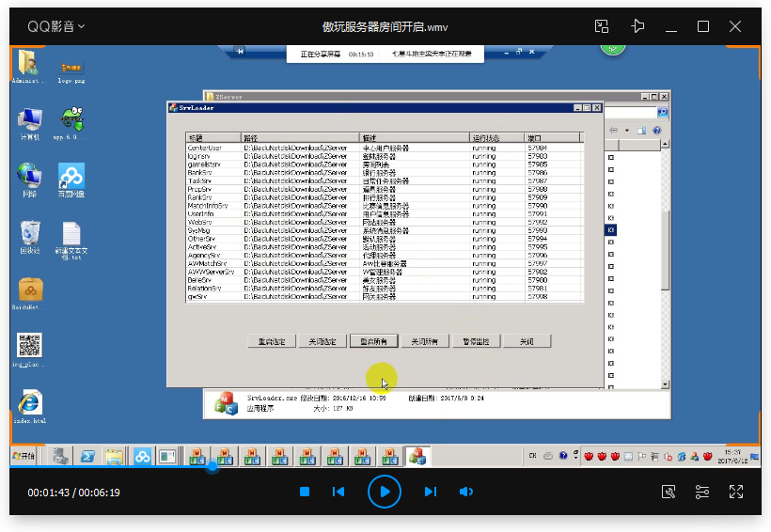
Task: Sort the list by the 运行状态 column header
Action: pyautogui.click(x=497, y=138)
